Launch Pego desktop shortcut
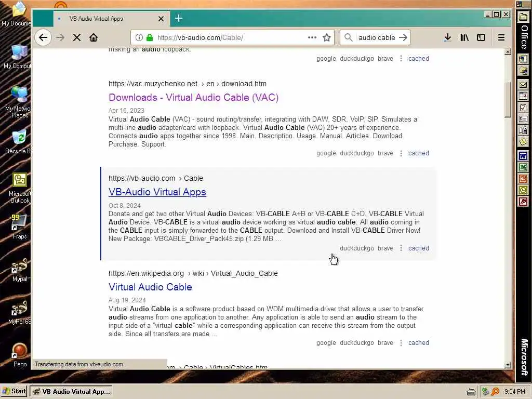 tap(20, 355)
